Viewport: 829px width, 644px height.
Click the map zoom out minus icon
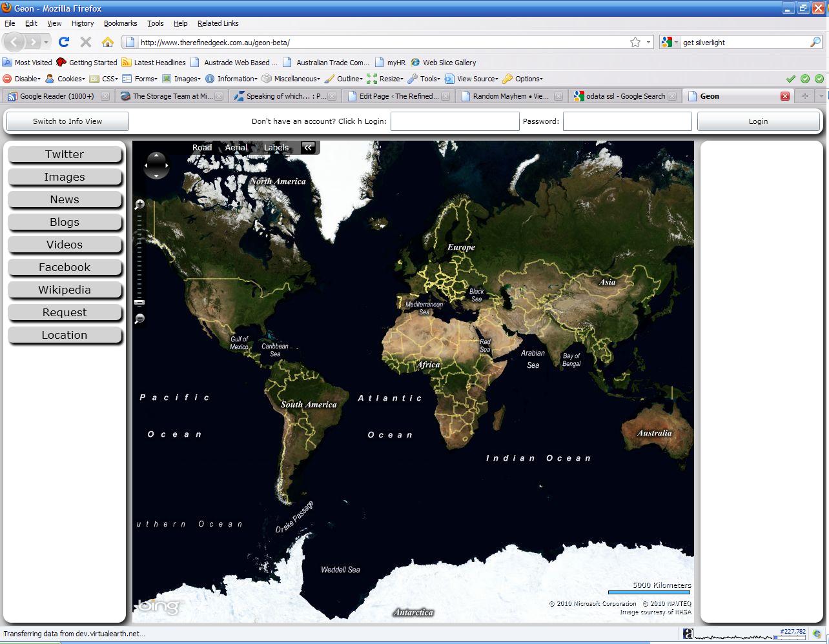139,319
